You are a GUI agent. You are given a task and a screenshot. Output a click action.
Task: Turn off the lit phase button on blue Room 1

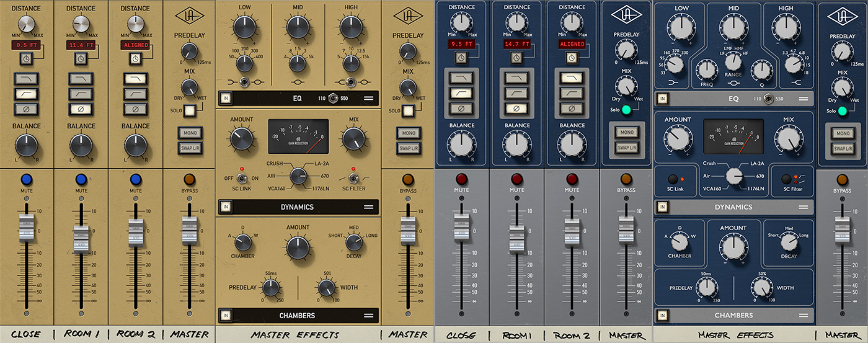click(516, 109)
